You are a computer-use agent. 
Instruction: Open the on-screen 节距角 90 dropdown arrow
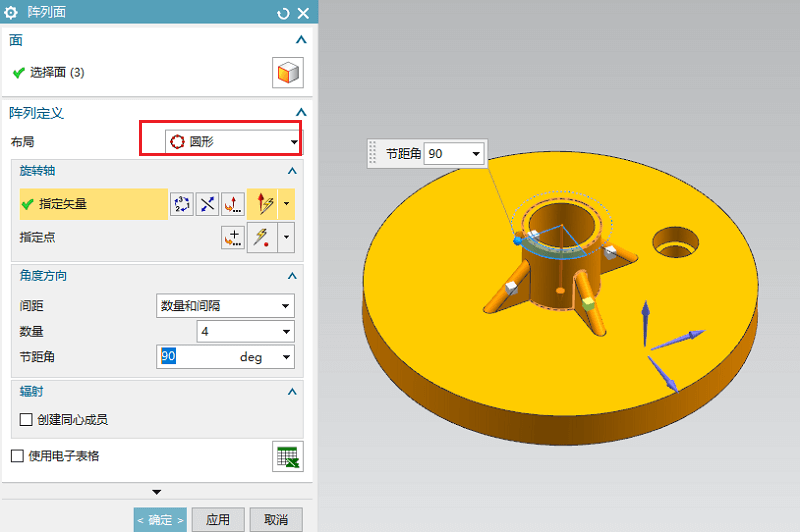(x=476, y=154)
